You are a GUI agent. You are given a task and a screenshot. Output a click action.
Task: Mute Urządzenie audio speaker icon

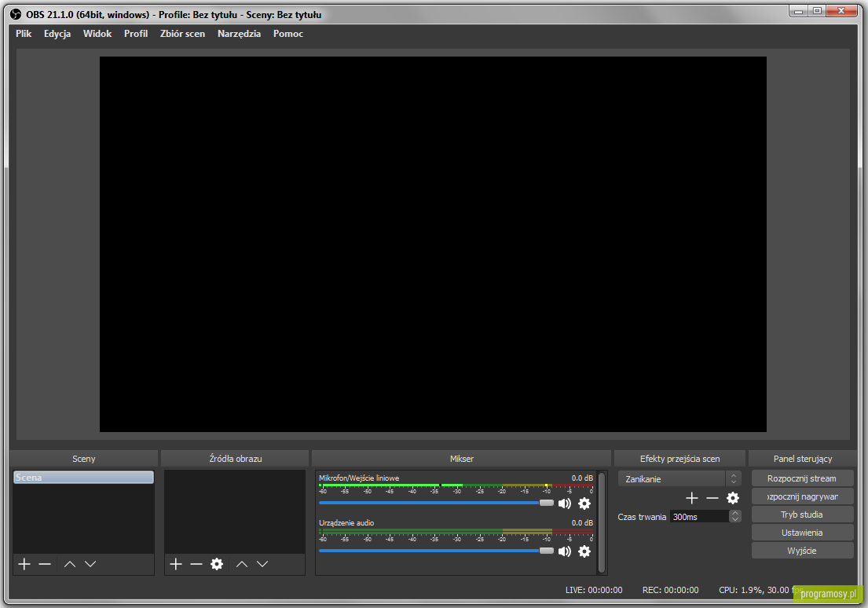(565, 551)
